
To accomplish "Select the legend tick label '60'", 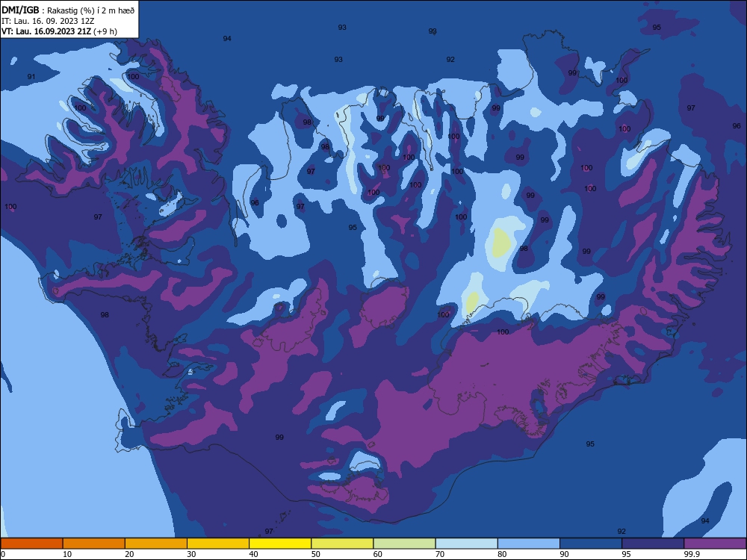I will click(378, 554).
